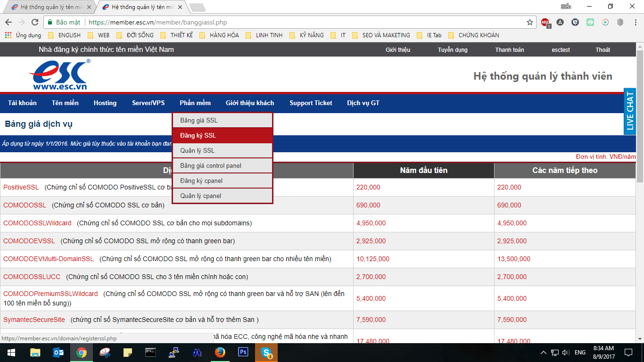Viewport: 644px width, 362px height.
Task: Open the ENGLISH bookmarks folder
Action: click(x=64, y=35)
